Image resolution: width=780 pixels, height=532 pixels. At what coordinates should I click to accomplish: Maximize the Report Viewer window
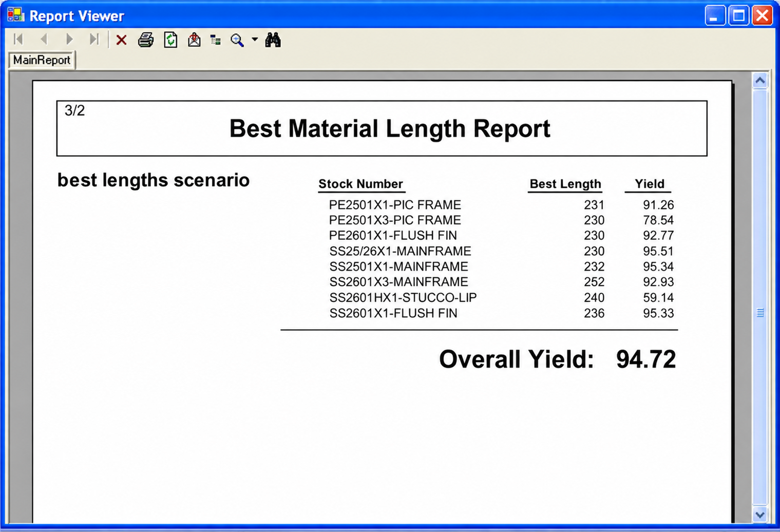tap(739, 15)
